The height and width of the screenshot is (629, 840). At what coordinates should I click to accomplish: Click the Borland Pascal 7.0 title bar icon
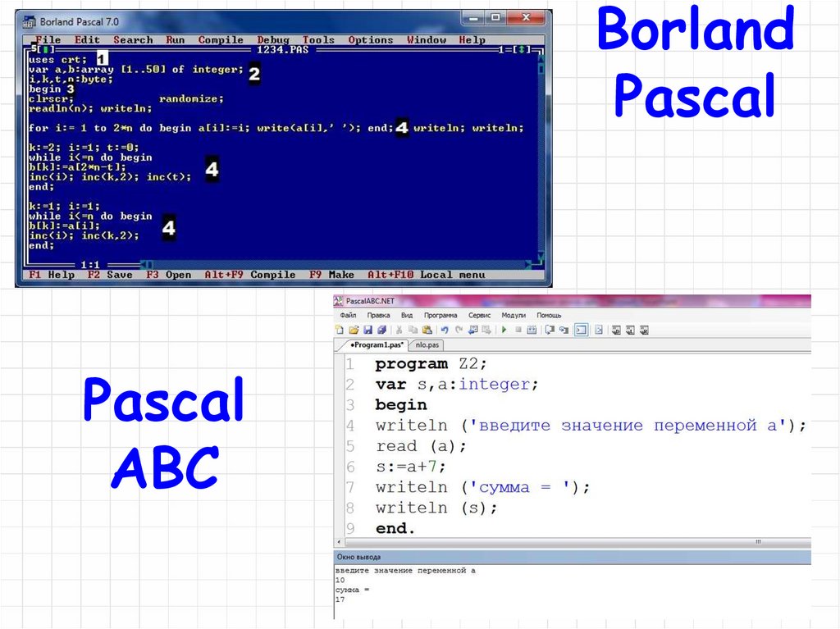30,22
